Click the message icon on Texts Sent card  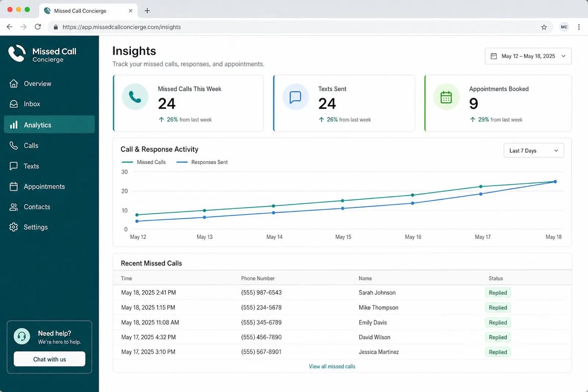(x=295, y=97)
